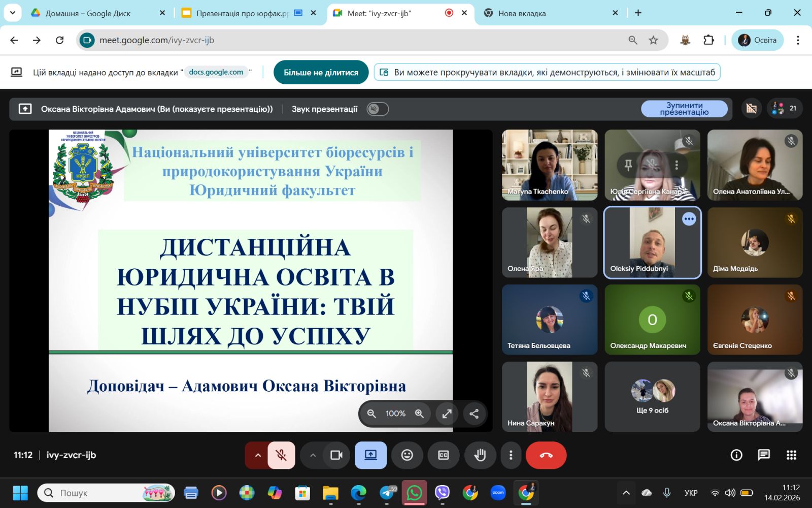Open more options three-dot menu in call bar
Viewport: 812px width, 508px height.
(x=511, y=455)
